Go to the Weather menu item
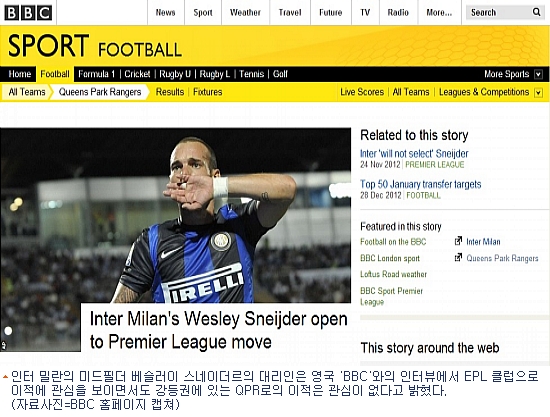The width and height of the screenshot is (550, 417). tap(245, 13)
